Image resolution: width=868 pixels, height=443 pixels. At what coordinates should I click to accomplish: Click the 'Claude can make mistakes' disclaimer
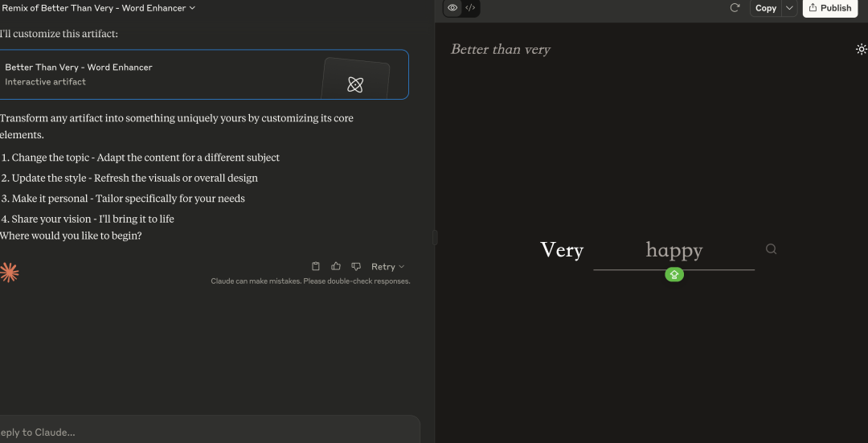tap(310, 281)
